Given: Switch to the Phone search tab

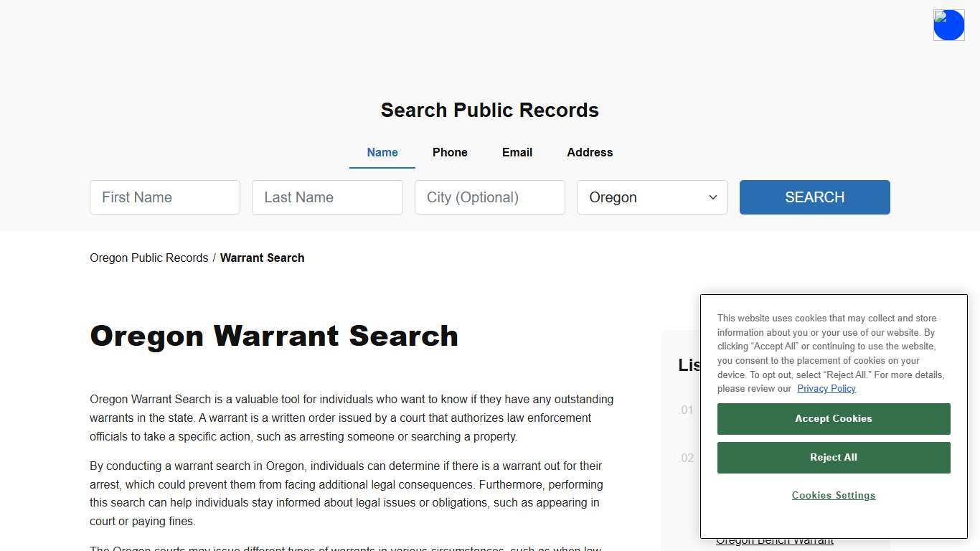Looking at the screenshot, I should pyautogui.click(x=450, y=152).
